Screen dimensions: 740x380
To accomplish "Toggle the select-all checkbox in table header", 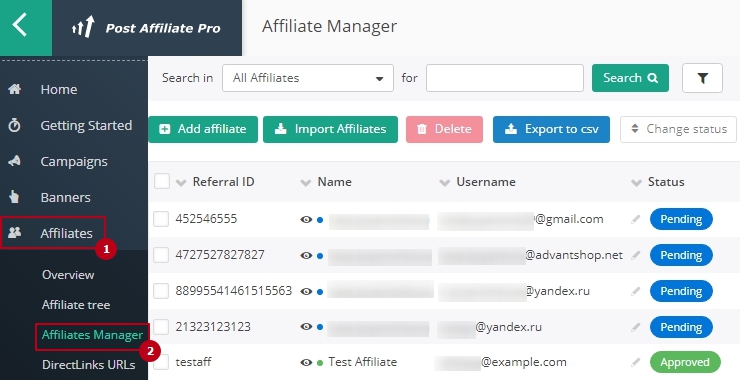I will coord(162,181).
